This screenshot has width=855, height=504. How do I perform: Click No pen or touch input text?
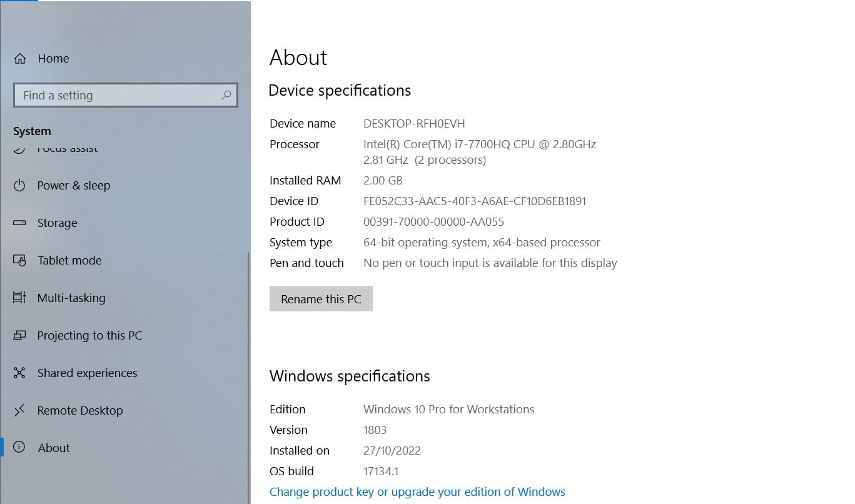point(490,263)
